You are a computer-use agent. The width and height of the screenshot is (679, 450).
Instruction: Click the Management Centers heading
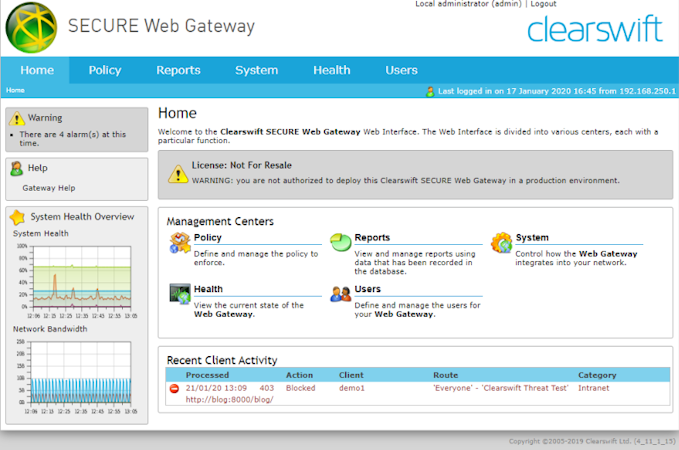220,221
